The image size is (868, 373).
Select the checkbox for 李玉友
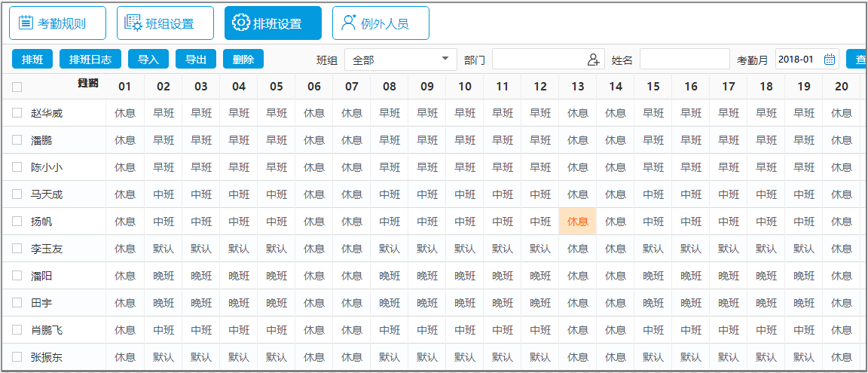pos(17,249)
